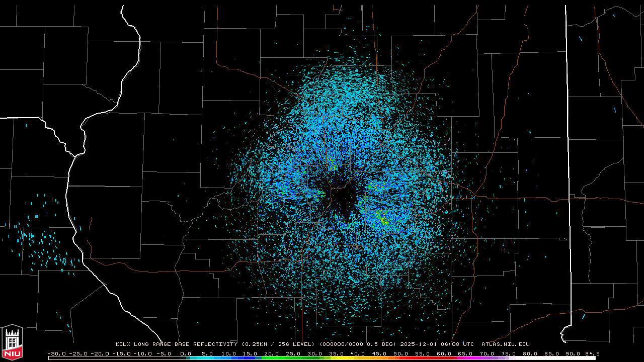Click the 94.5 label at scale end

tap(591, 353)
